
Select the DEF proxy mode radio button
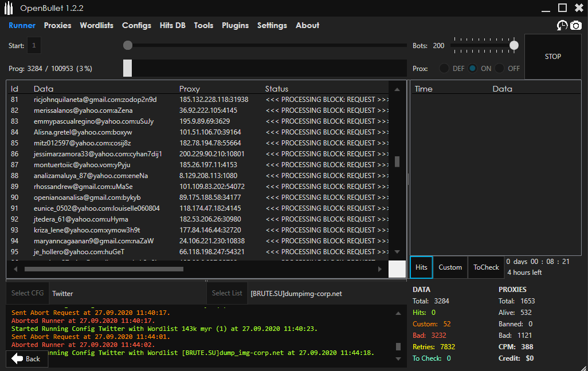pos(444,69)
